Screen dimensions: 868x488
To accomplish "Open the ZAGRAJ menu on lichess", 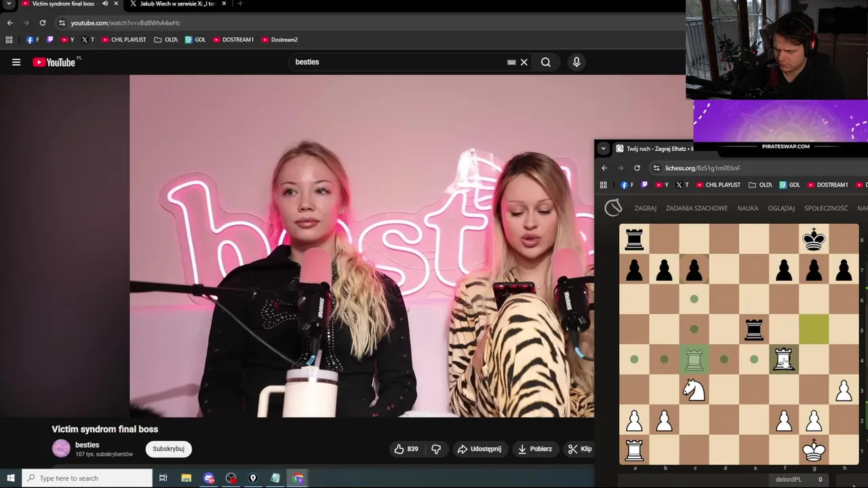I will [645, 208].
